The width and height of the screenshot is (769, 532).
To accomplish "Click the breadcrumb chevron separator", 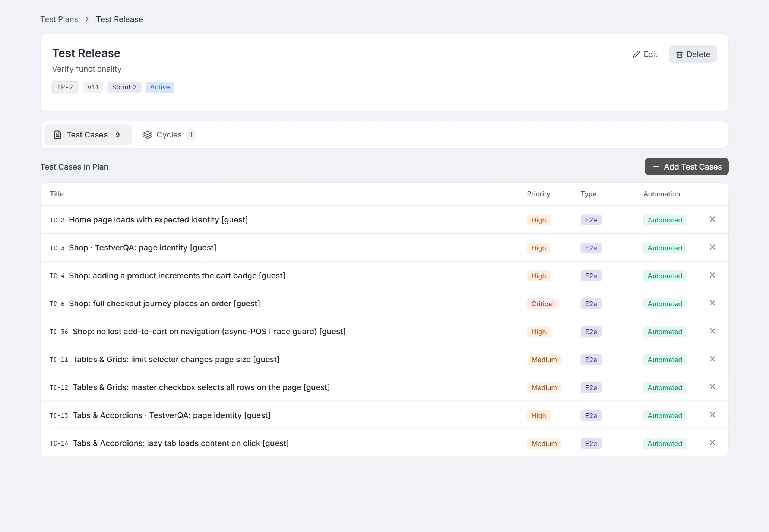I will tap(87, 19).
